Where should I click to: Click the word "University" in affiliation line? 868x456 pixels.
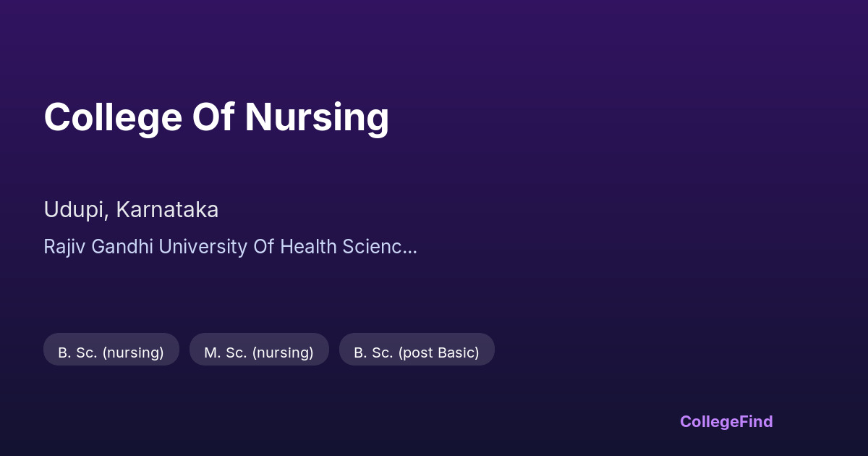point(203,247)
